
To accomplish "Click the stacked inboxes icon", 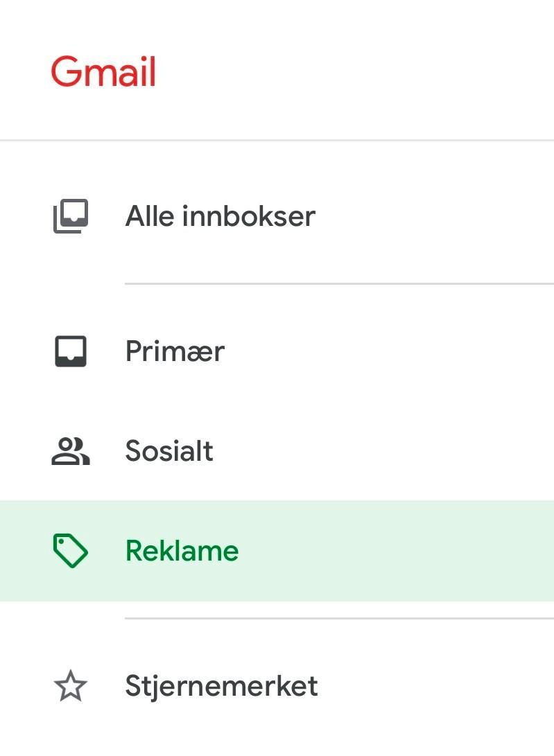I will click(71, 216).
